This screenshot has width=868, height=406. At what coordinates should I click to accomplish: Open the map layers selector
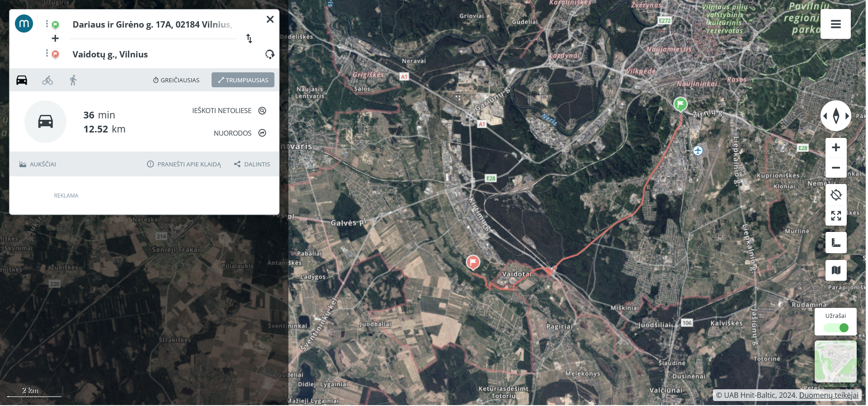836,270
